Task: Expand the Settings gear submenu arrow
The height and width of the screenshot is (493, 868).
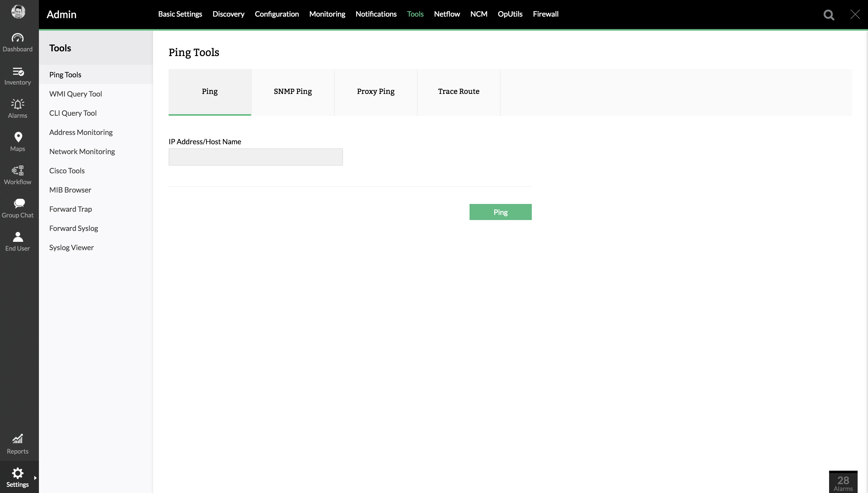Action: (35, 478)
